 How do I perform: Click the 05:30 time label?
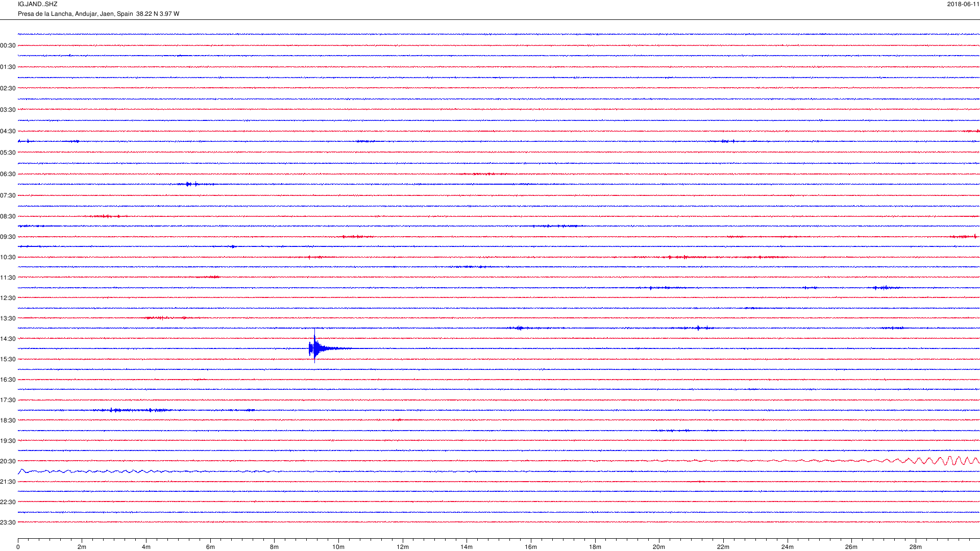[8, 153]
